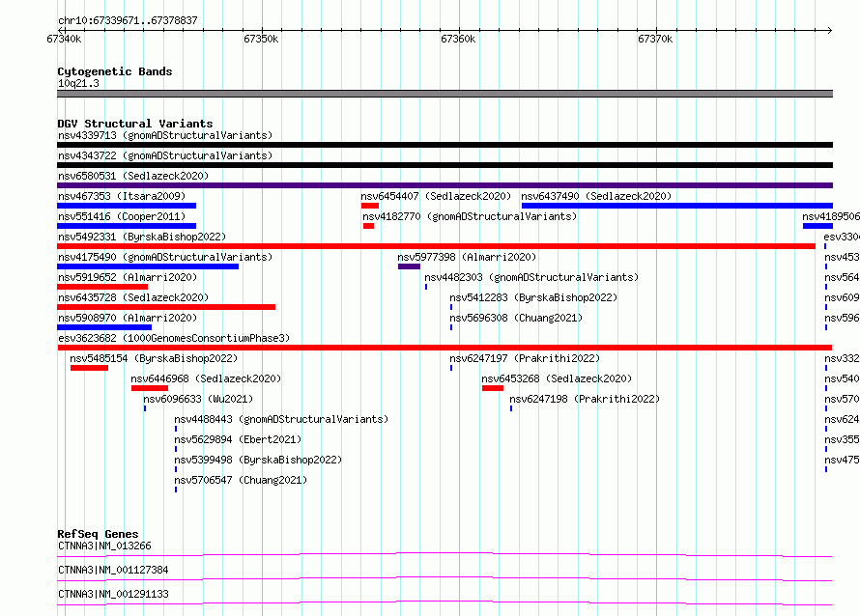Open nsv5919652 Almarri2020 variant
860x616 pixels.
[x=128, y=277]
